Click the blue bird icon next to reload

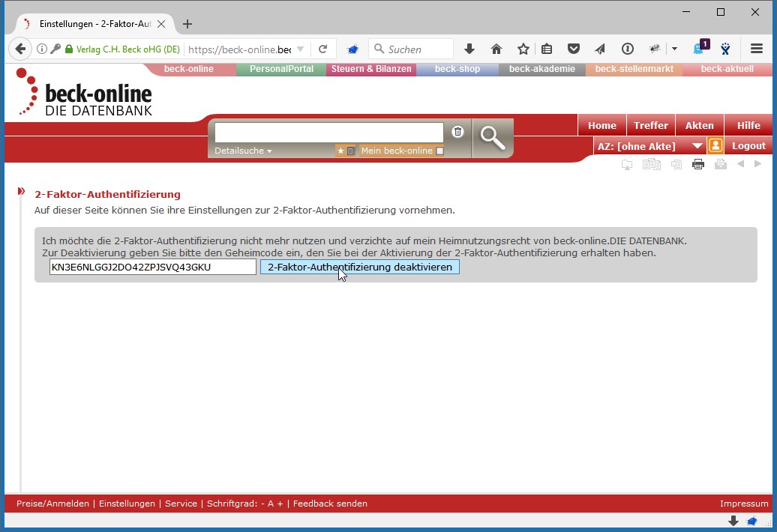click(x=352, y=49)
